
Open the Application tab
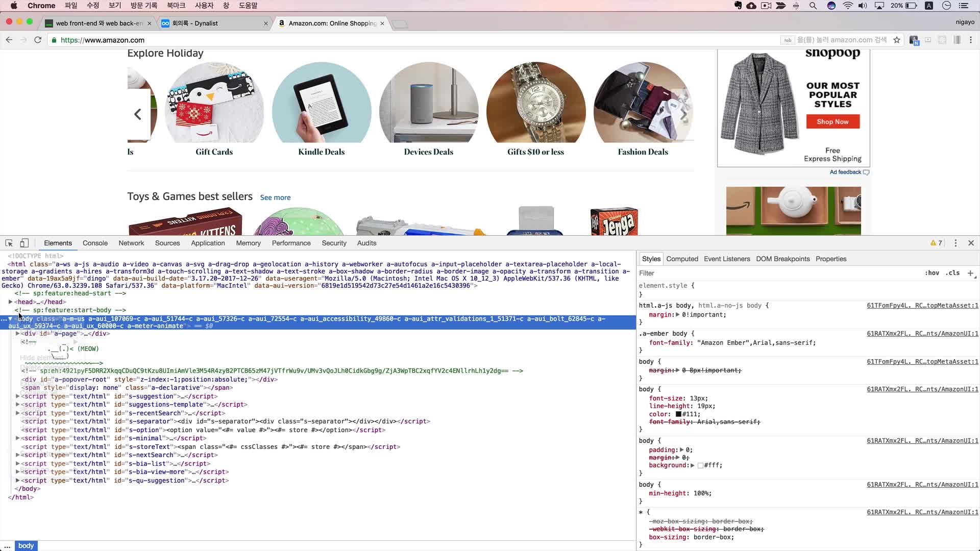coord(208,243)
